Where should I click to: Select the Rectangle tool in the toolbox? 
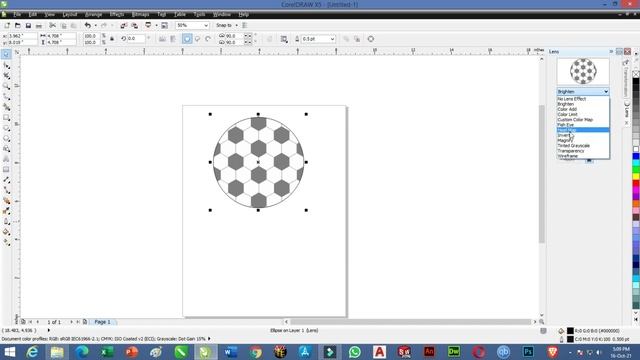pyautogui.click(x=6, y=118)
